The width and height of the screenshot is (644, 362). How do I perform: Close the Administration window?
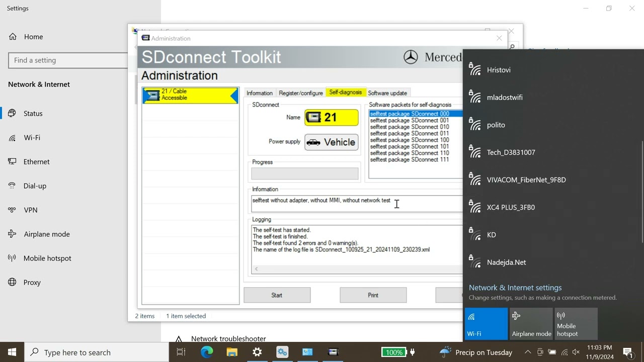tap(499, 38)
